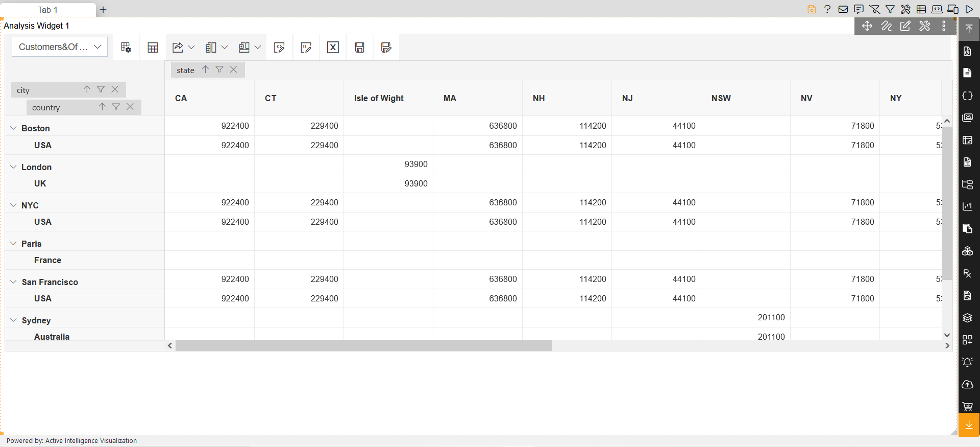Click the Excel export X icon
This screenshot has width=980, height=447.
[333, 48]
